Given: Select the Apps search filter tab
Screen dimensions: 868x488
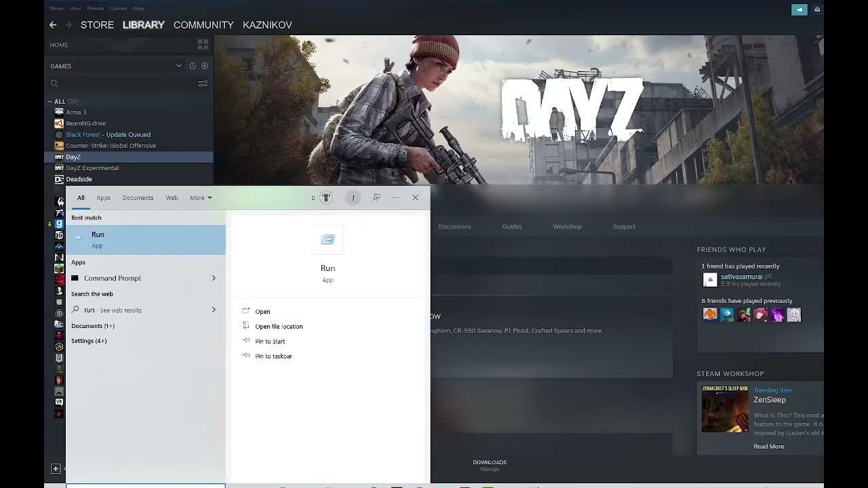Looking at the screenshot, I should click(x=103, y=198).
